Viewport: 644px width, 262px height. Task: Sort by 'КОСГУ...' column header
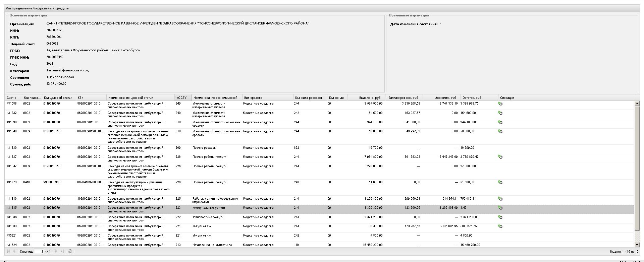183,98
